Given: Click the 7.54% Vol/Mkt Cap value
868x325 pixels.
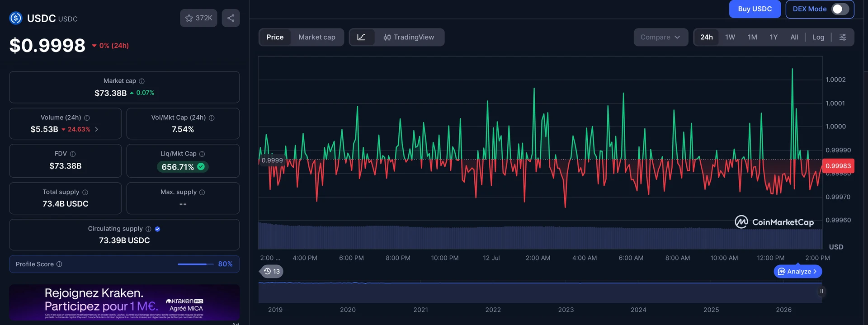Looking at the screenshot, I should point(183,129).
